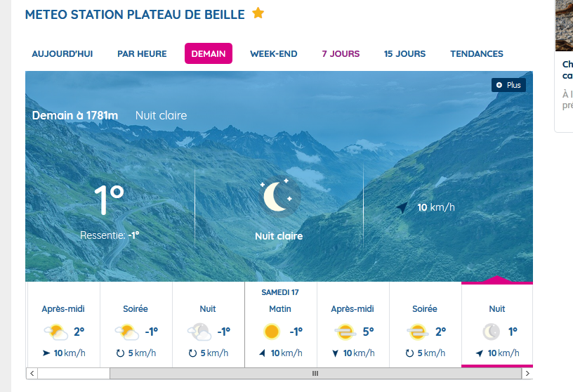Viewport: 573px width, 392px height.
Task: Select the WEEK-END tab
Action: click(x=274, y=54)
